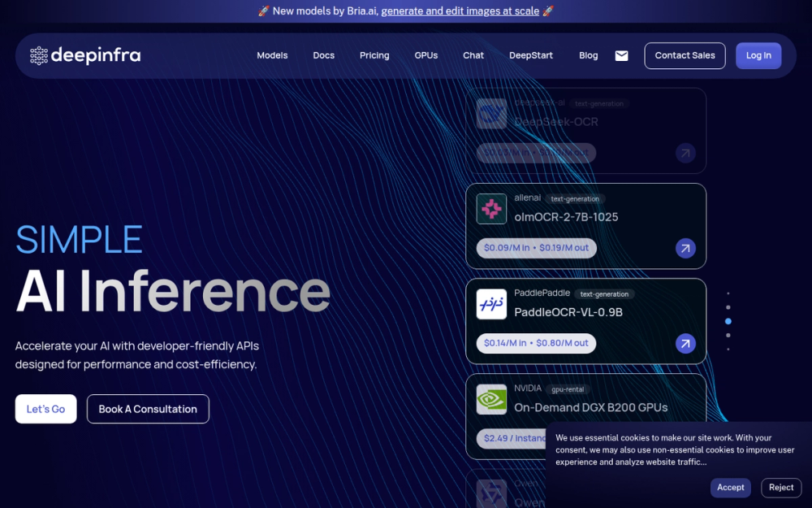Open arrow icon on DeepSeek-OCR card
Viewport: 812px width, 508px height.
pos(685,153)
